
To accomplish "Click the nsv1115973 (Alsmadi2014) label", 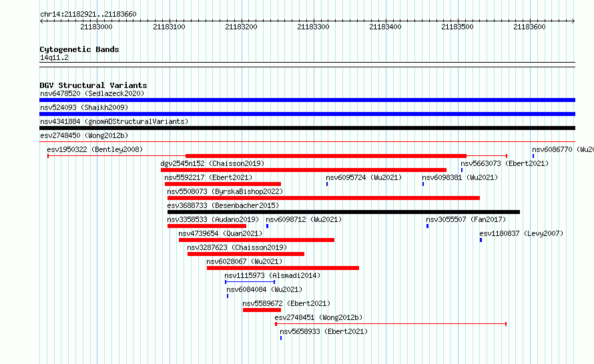I will (272, 275).
